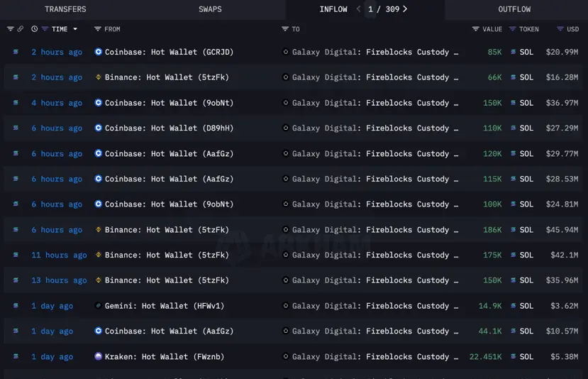Click the clock icon beside TIME
Viewport: 588px width, 379px height.
[x=34, y=29]
